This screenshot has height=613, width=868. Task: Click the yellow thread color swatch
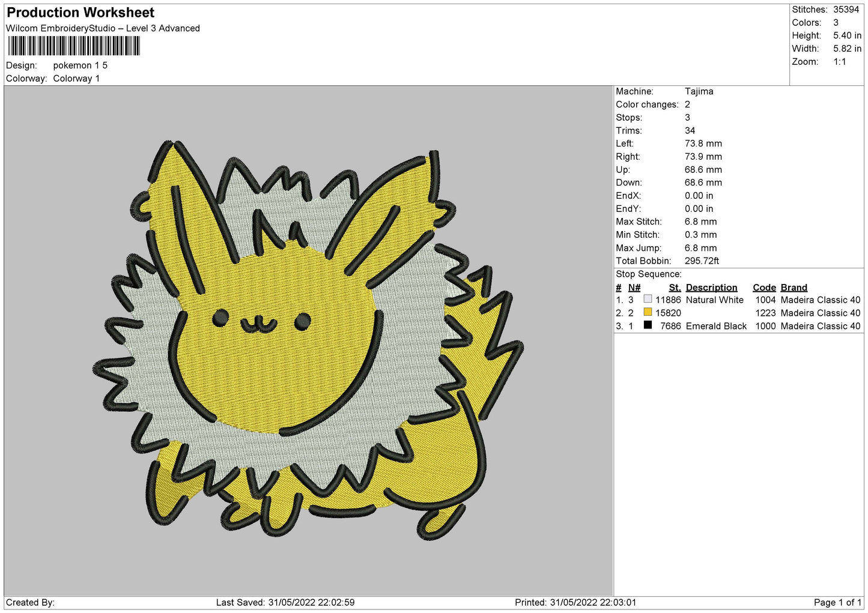[648, 312]
